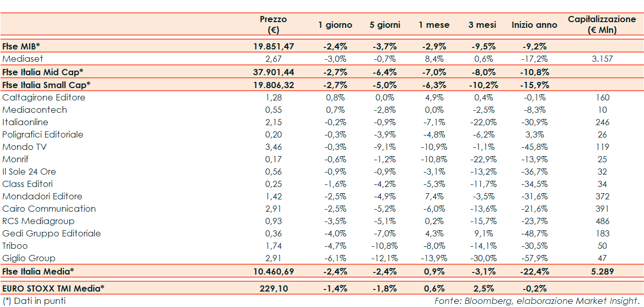The width and height of the screenshot is (644, 307).
Task: Click the Inizio anno column header
Action: pyautogui.click(x=534, y=25)
